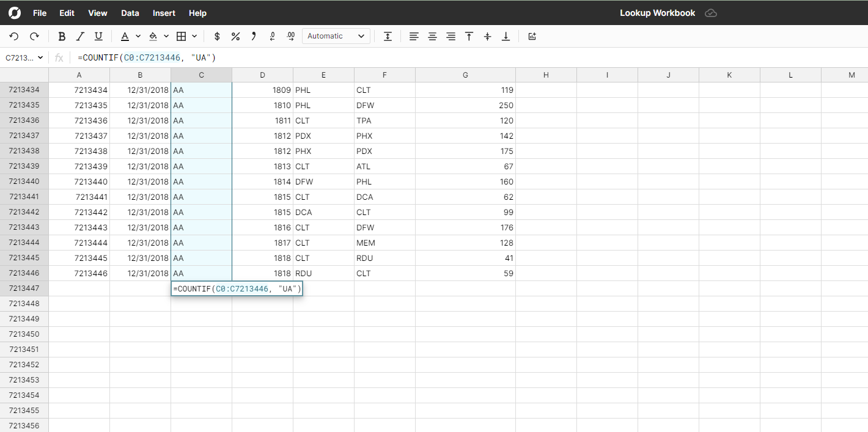868x432 pixels.
Task: Expand the borders dropdown arrow
Action: coord(194,36)
